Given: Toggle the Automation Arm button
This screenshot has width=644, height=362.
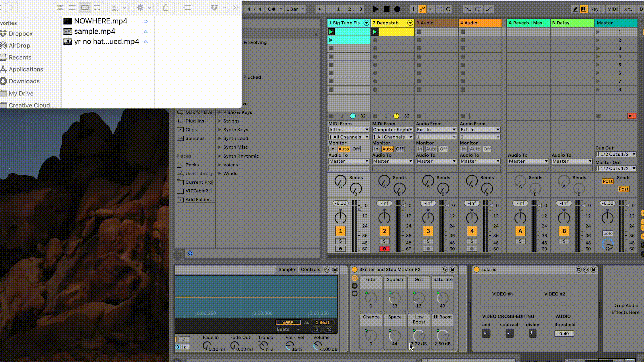Looking at the screenshot, I should click(422, 9).
